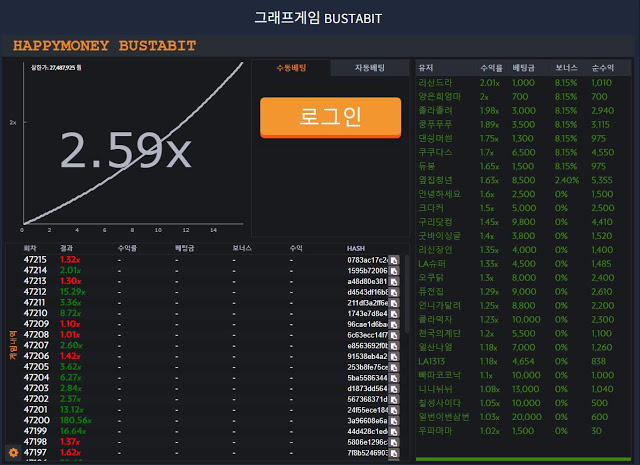
Task: Copy hash for round 47214
Action: 394,271
